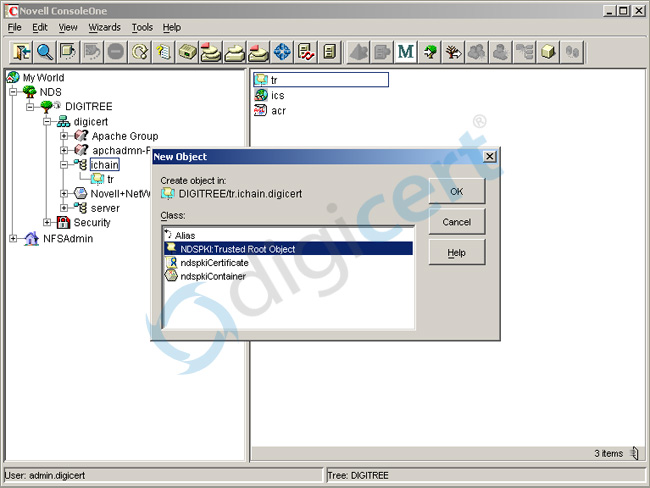Collapse the ichain container node
Image resolution: width=650 pixels, height=488 pixels.
coord(63,165)
